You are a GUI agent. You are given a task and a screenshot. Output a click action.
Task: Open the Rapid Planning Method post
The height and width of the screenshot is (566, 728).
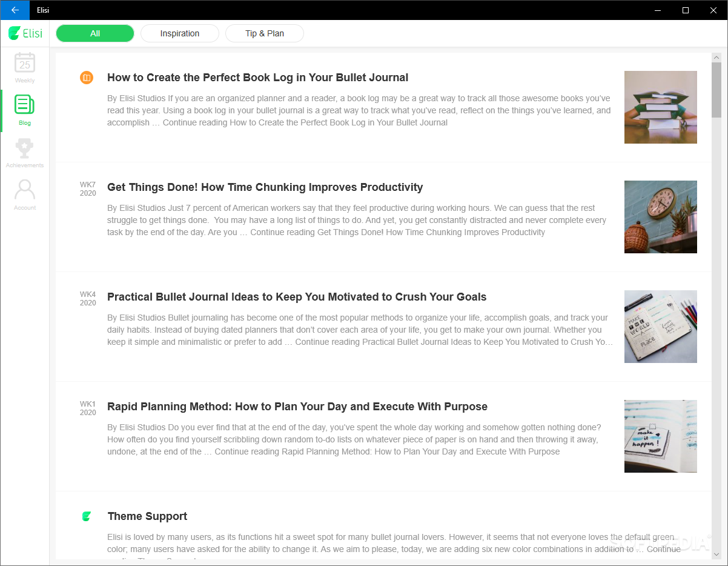point(297,407)
